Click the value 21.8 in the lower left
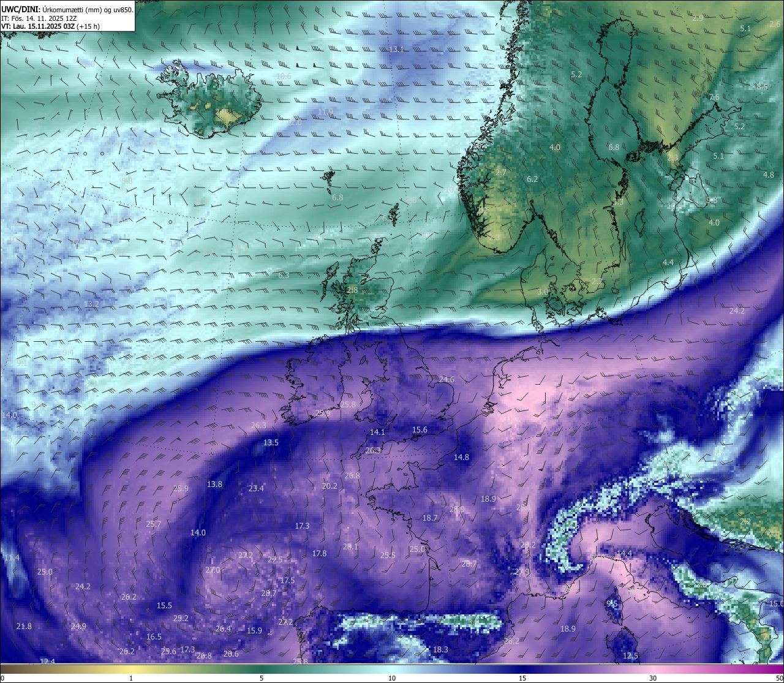This screenshot has width=784, height=683. (x=24, y=627)
